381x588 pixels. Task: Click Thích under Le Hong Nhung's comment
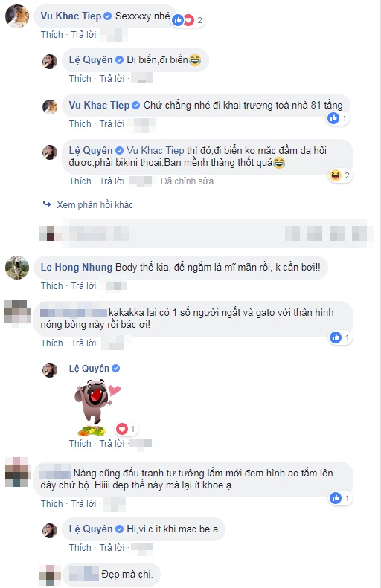click(52, 286)
